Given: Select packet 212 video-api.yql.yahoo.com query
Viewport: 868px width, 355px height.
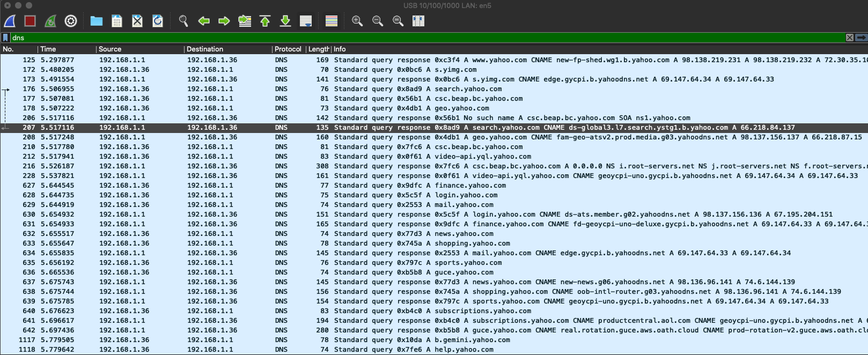Looking at the screenshot, I should (434, 157).
